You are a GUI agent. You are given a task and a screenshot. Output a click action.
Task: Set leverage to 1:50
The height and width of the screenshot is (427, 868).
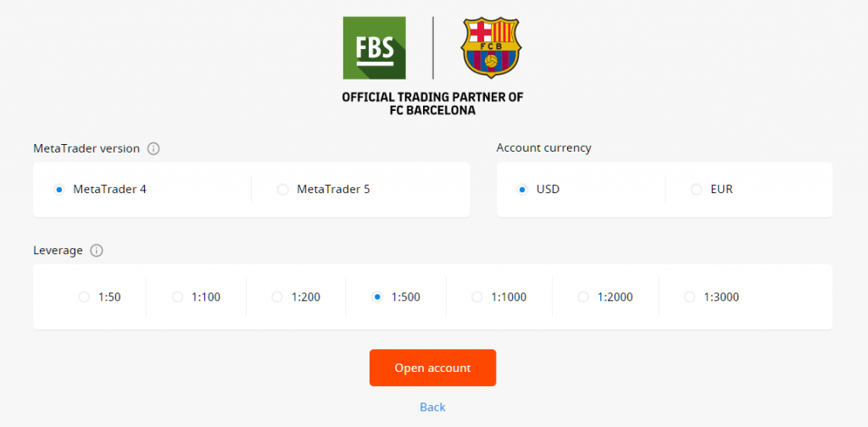84,297
